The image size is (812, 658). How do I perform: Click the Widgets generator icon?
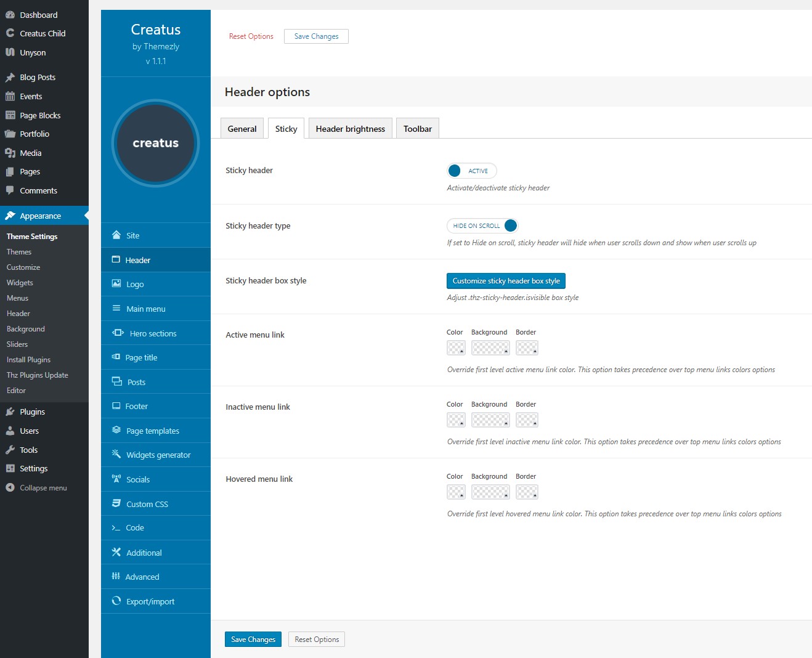(116, 454)
